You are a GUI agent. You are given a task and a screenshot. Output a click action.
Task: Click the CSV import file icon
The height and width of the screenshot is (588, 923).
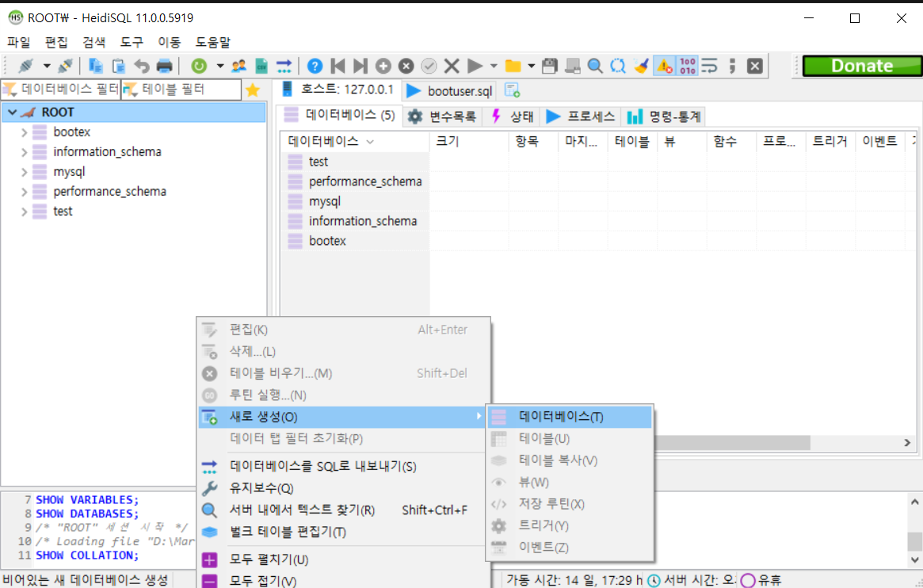coord(261,66)
